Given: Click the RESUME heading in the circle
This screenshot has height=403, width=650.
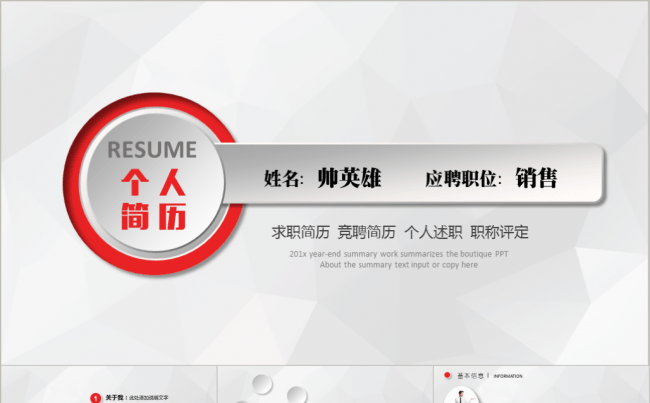Looking at the screenshot, I should 152,150.
